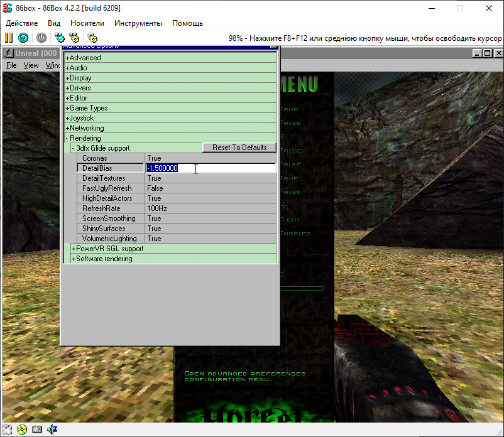Send Ctrl+Alt+Esc via the toolbar icon
The height and width of the screenshot is (437, 504).
[74, 38]
